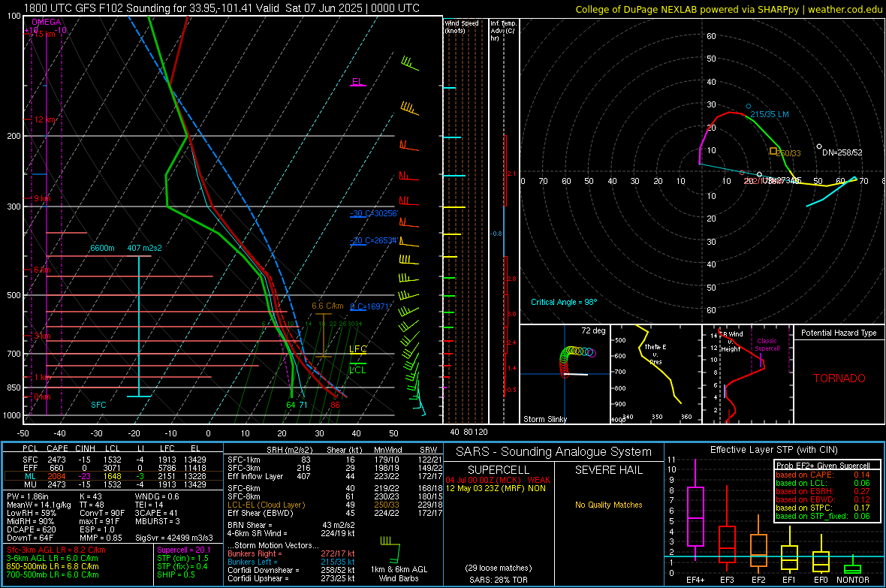Click the yellow LFC label
The image size is (886, 588).
tap(357, 349)
